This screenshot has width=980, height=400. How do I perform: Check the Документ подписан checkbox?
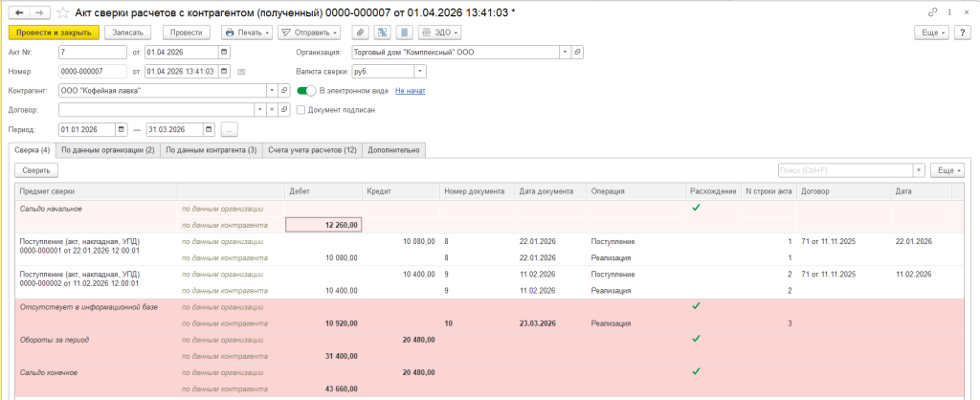click(301, 110)
